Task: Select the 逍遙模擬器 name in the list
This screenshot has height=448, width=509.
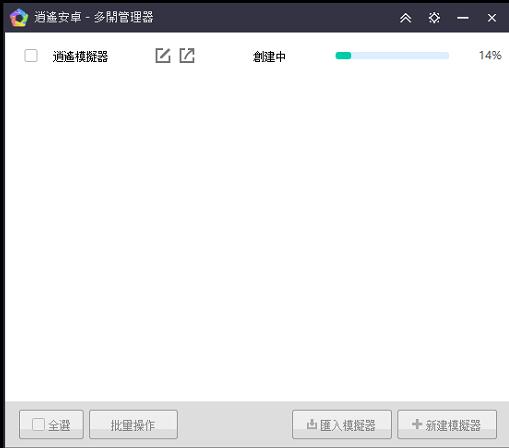Action: tap(80, 56)
